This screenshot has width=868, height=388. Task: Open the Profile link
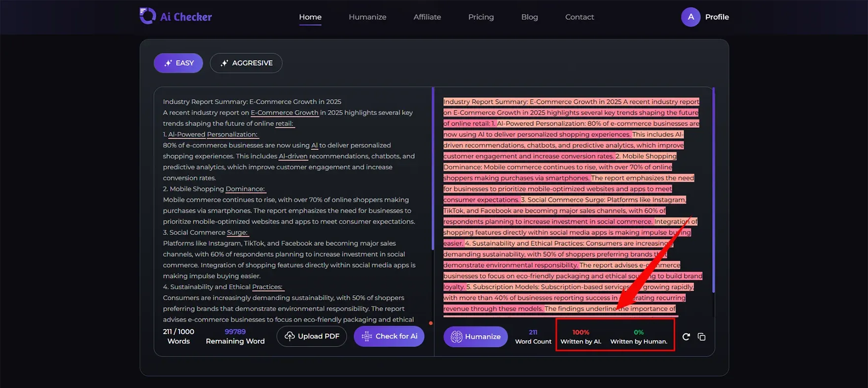(x=717, y=17)
